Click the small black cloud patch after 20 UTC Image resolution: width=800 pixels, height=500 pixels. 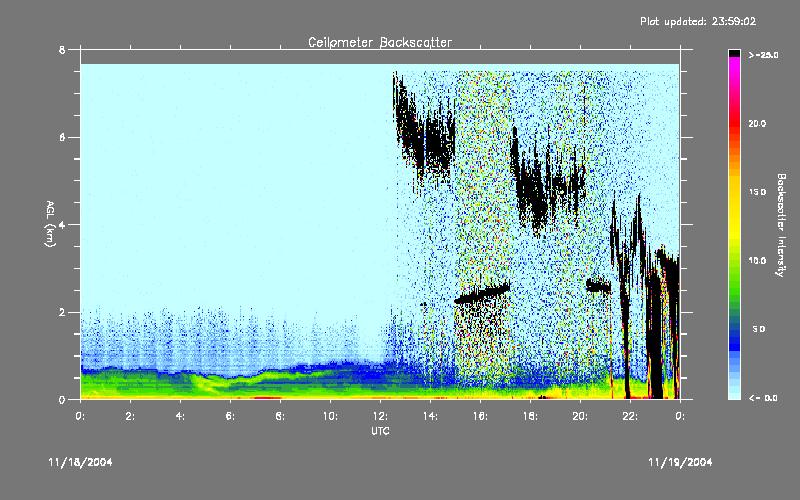point(598,286)
